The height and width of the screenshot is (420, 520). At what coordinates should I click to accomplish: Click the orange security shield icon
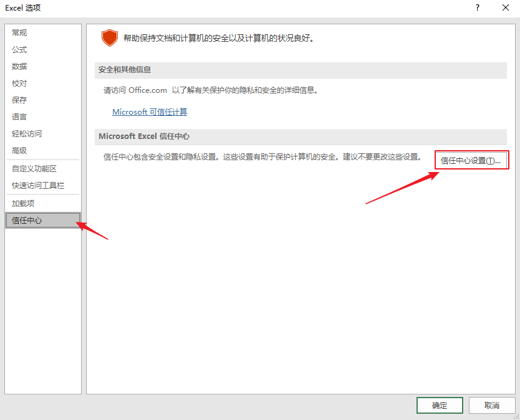point(110,38)
